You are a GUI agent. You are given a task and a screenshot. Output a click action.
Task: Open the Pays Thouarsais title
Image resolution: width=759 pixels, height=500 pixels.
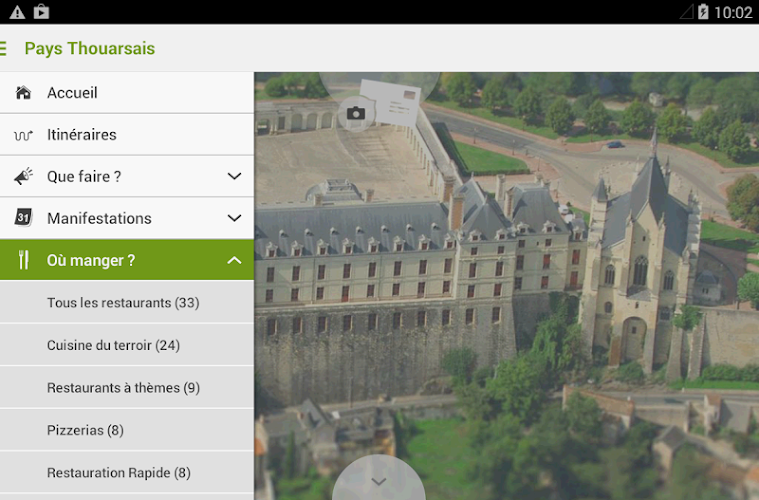(x=90, y=48)
